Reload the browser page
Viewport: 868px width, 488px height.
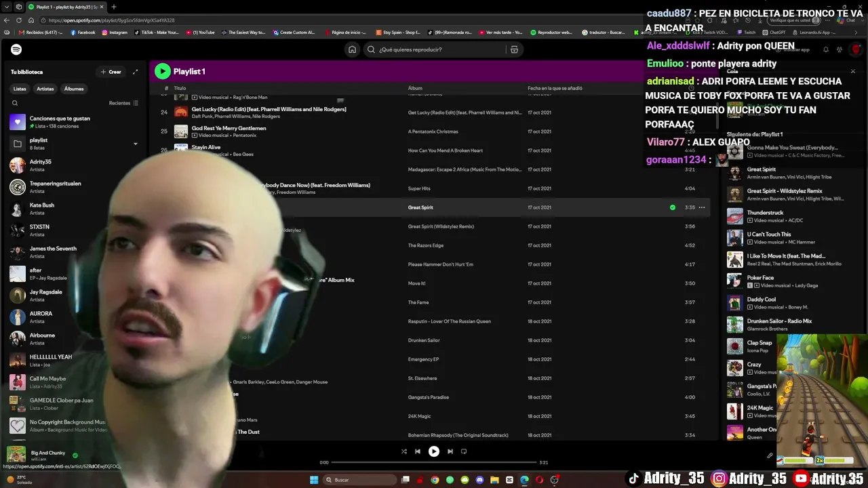pos(18,20)
